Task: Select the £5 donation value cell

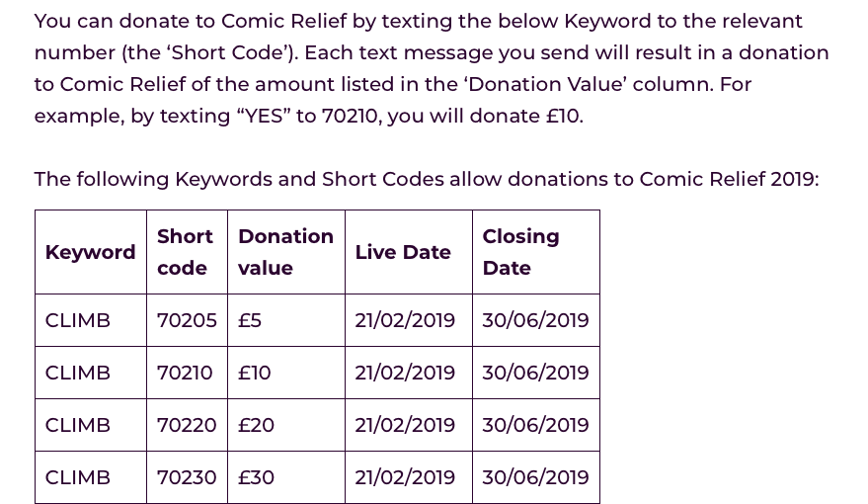Action: pyautogui.click(x=250, y=320)
